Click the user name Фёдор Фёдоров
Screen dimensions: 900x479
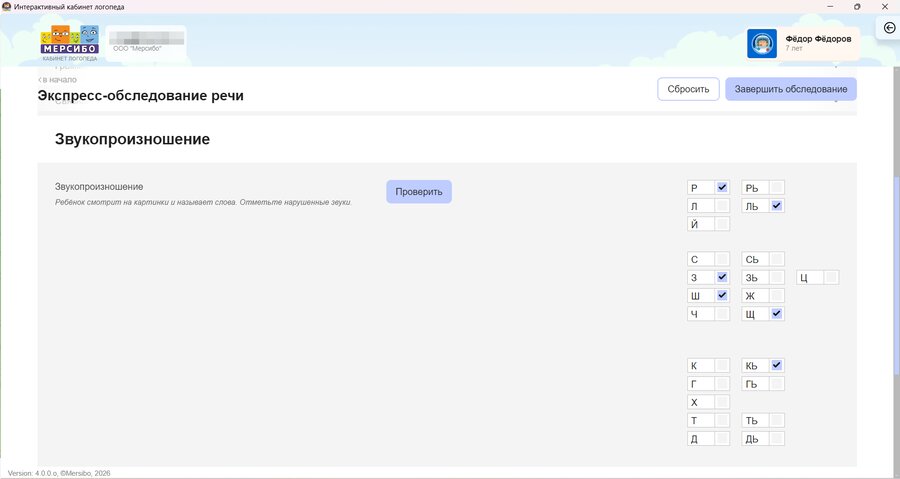[818, 39]
